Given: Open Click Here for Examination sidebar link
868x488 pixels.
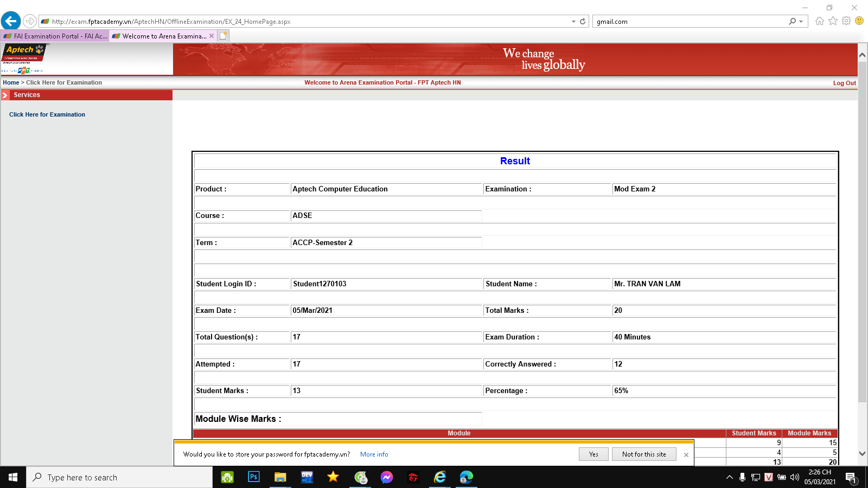Looking at the screenshot, I should pos(47,114).
